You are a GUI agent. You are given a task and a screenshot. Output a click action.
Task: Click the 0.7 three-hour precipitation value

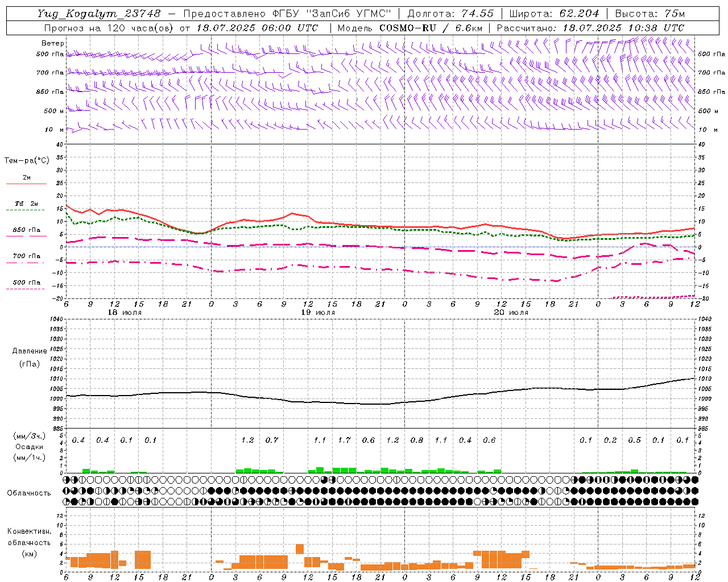tap(272, 440)
